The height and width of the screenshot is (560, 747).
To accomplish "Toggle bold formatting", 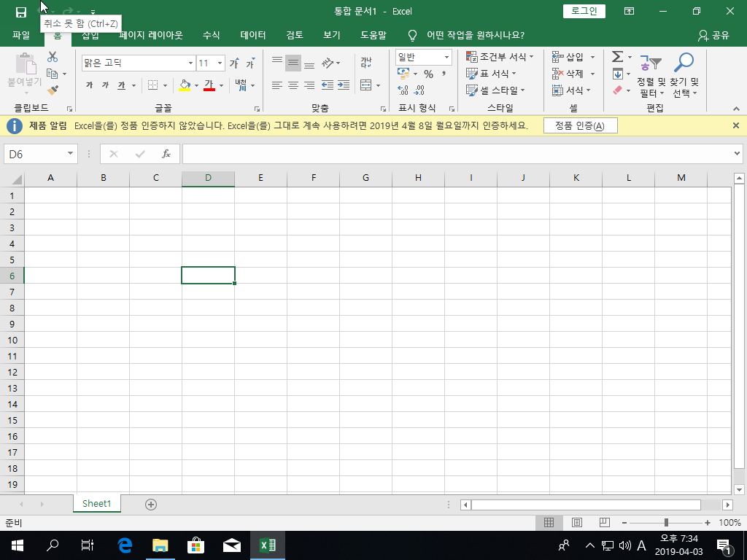I will pyautogui.click(x=89, y=85).
